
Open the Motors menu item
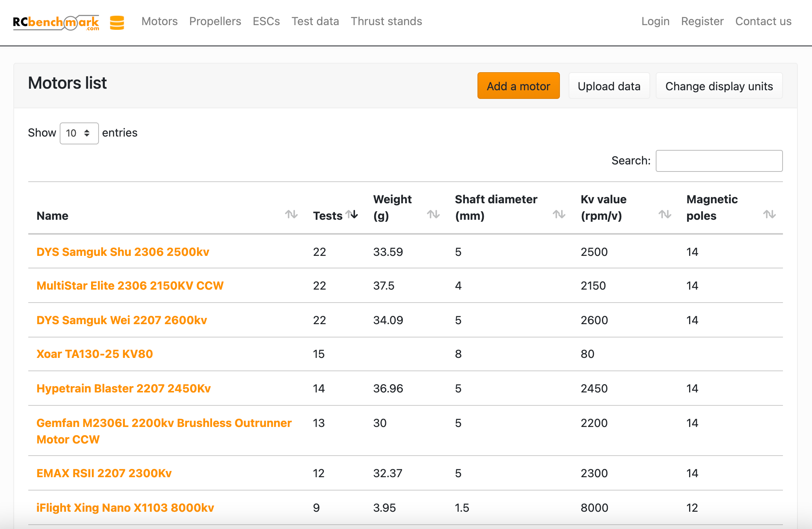point(159,21)
